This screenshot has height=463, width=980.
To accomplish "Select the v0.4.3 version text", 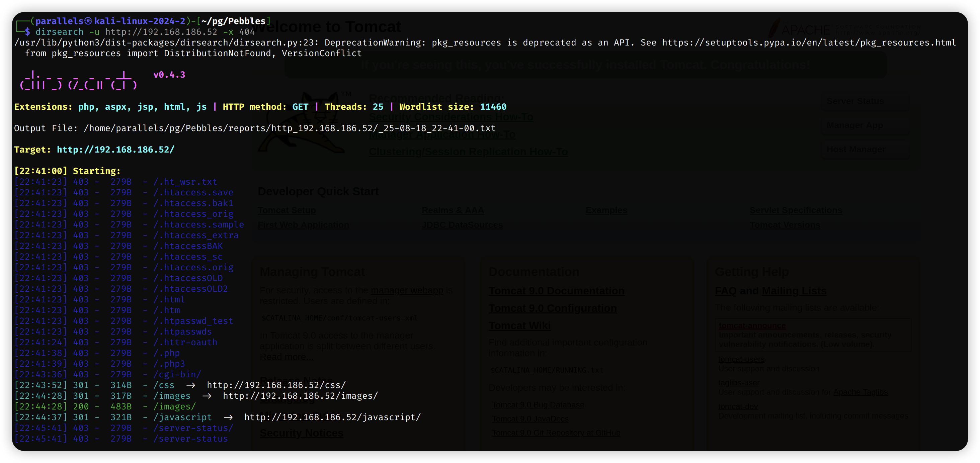I will click(169, 75).
